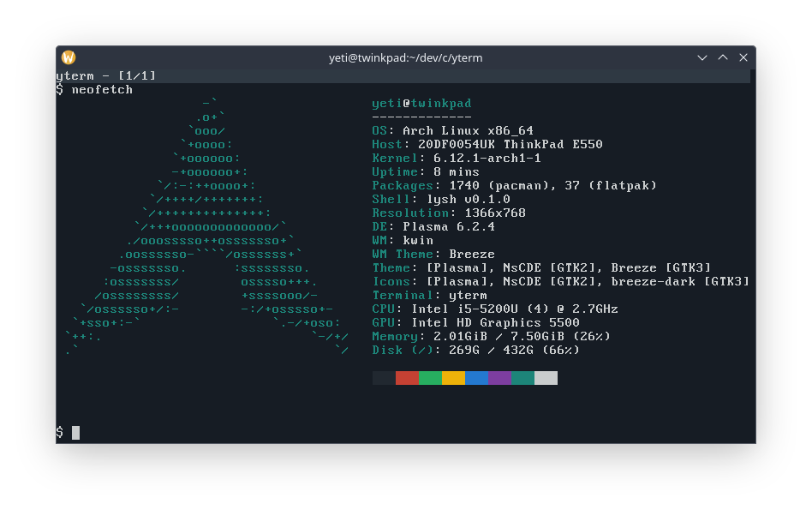Click the black color block in palette

(x=384, y=378)
